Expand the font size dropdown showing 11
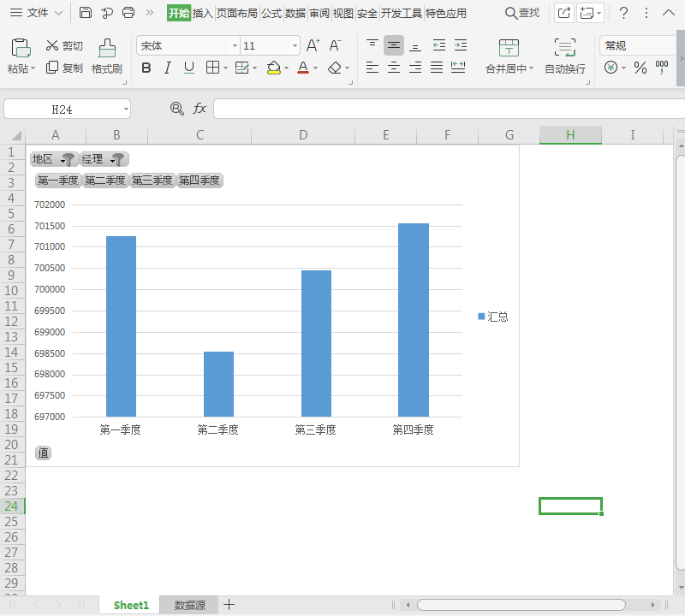685x616 pixels. tap(295, 45)
